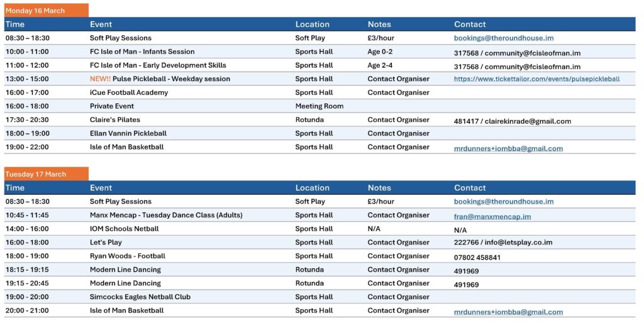The image size is (644, 323).
Task: Select the Private Event row's Meeting Room cell
Action: pyautogui.click(x=319, y=106)
